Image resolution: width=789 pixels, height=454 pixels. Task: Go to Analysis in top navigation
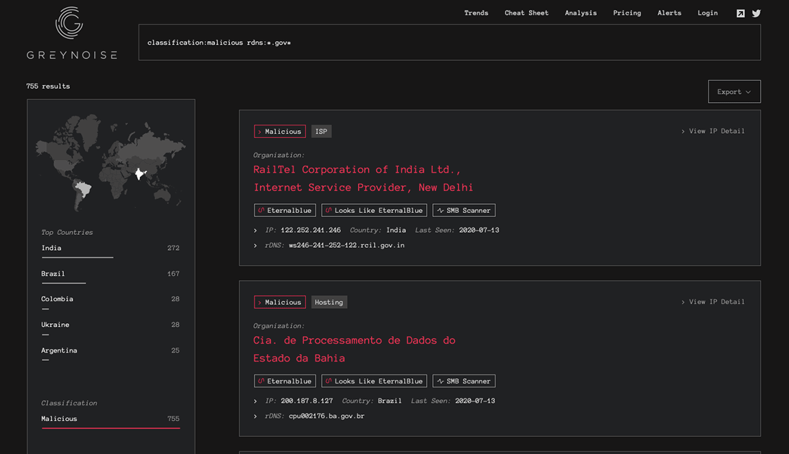click(x=581, y=13)
